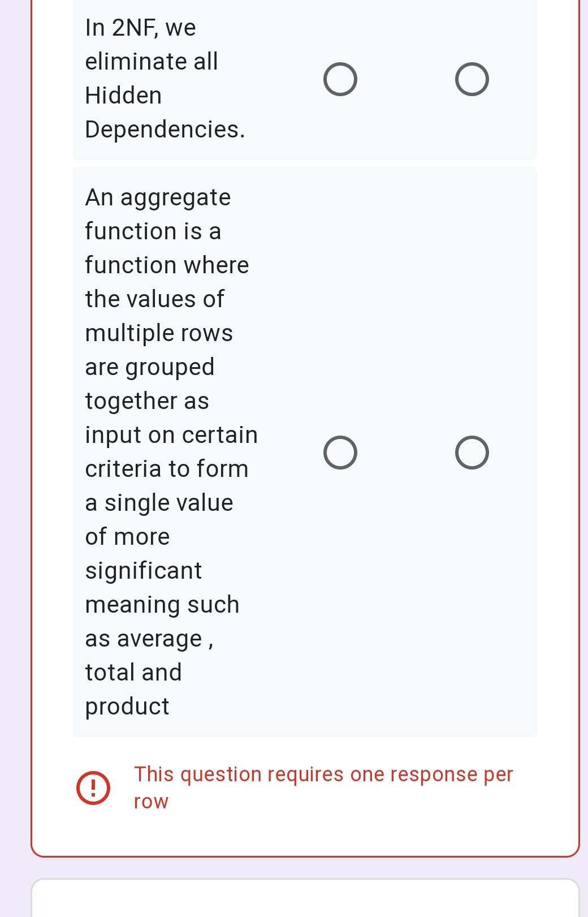Click the next question card below the current one

305,899
